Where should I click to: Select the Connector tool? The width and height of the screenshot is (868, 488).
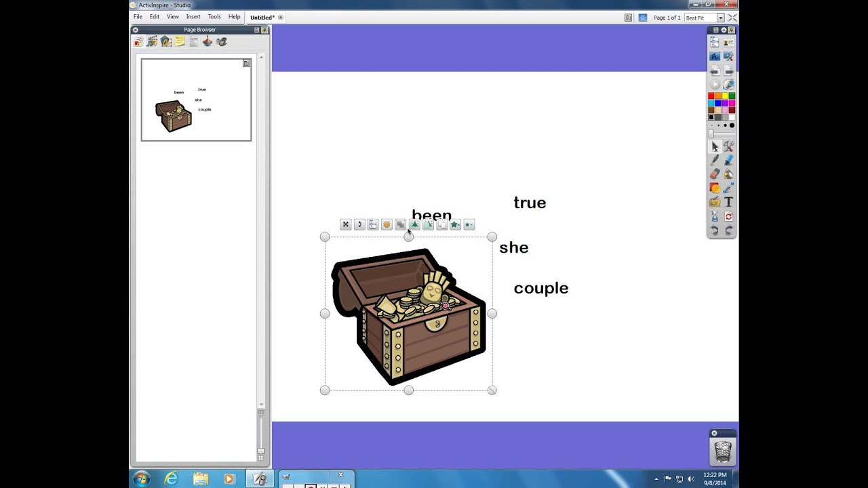click(x=728, y=188)
